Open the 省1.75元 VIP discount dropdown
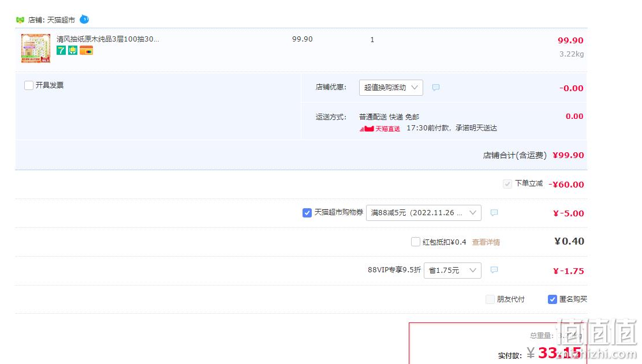642x364 pixels. tap(453, 271)
